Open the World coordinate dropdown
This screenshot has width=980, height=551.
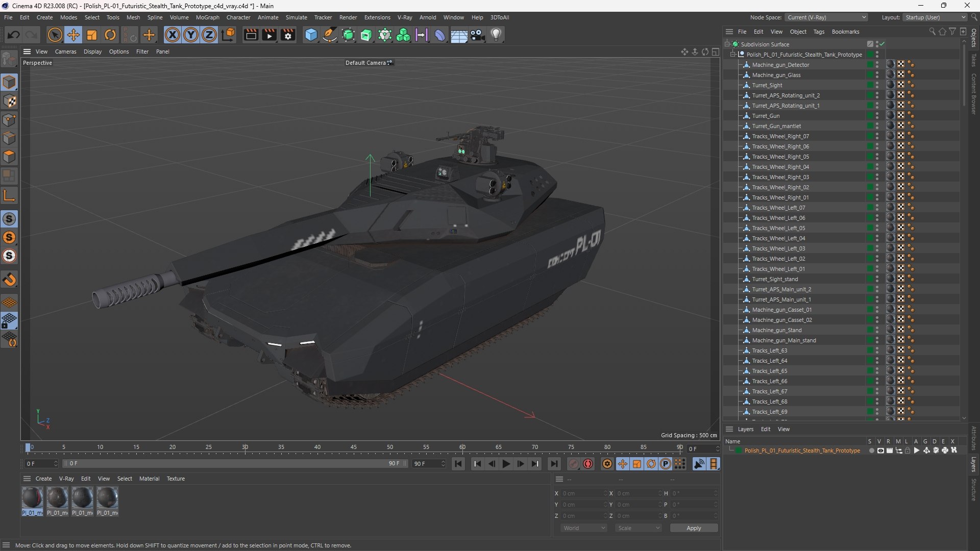pyautogui.click(x=584, y=528)
